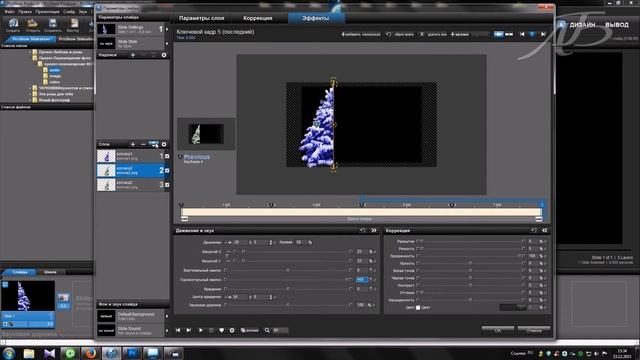This screenshot has width=640, height=360.
Task: Select the Эффекты tab
Action: tap(316, 18)
